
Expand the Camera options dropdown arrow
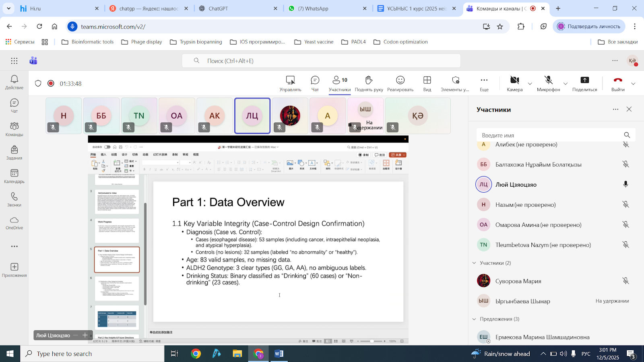click(x=530, y=84)
